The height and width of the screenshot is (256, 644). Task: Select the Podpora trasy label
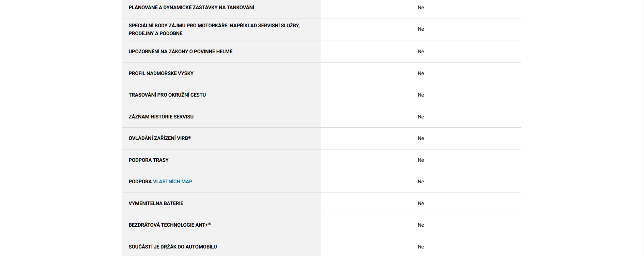[x=148, y=160]
